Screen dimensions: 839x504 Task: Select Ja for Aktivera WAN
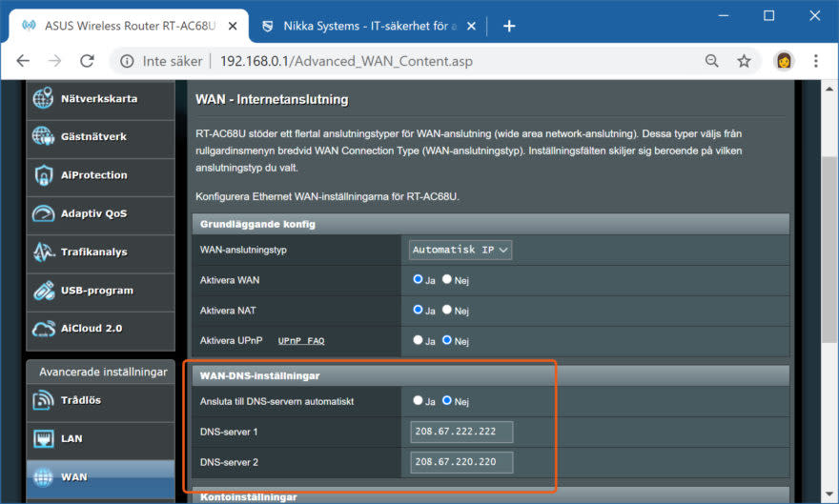coord(418,279)
